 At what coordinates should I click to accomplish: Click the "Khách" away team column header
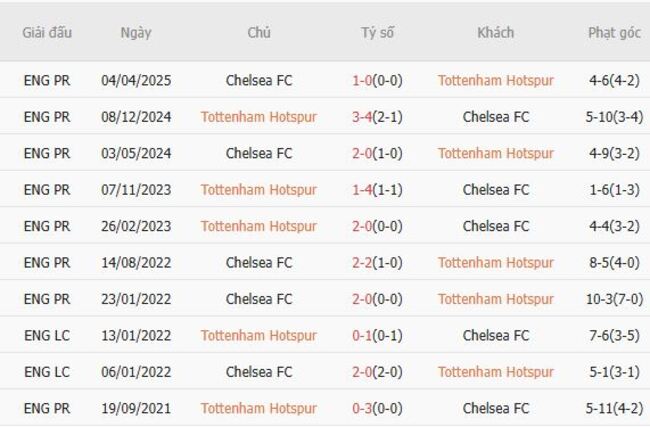coord(495,32)
